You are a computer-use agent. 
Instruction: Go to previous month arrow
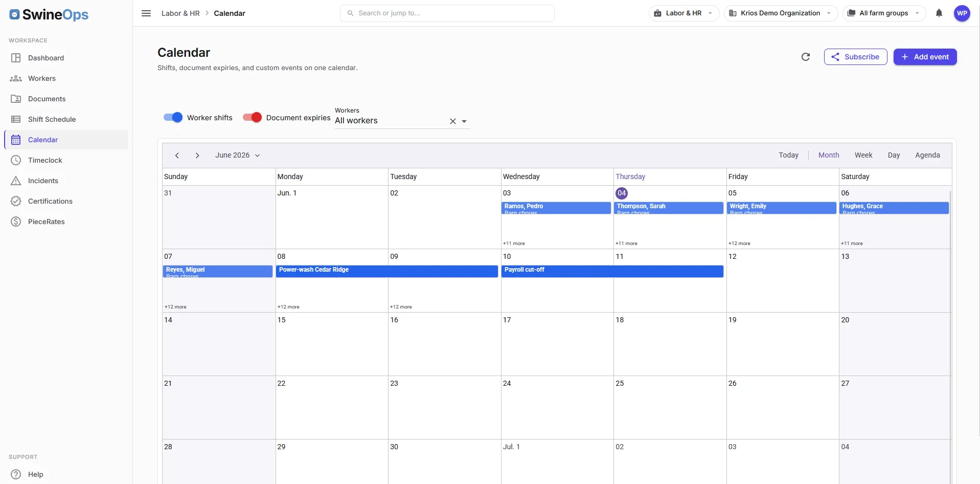177,156
